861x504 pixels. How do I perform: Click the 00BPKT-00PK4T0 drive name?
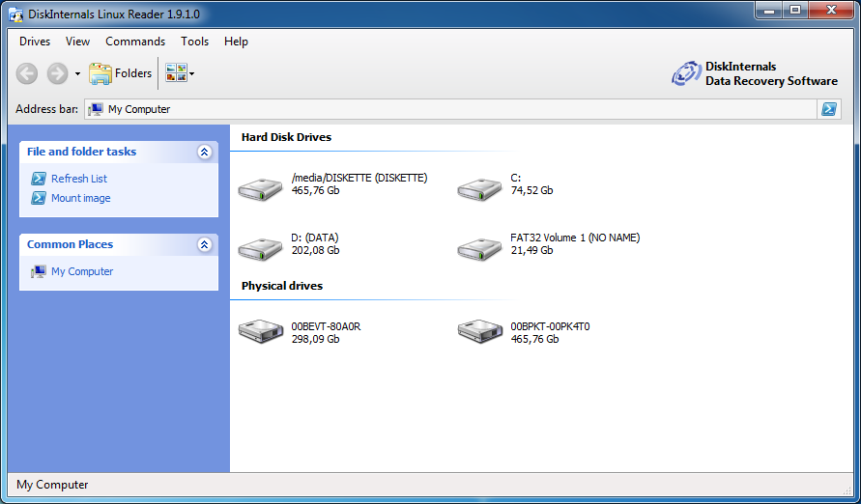(550, 326)
